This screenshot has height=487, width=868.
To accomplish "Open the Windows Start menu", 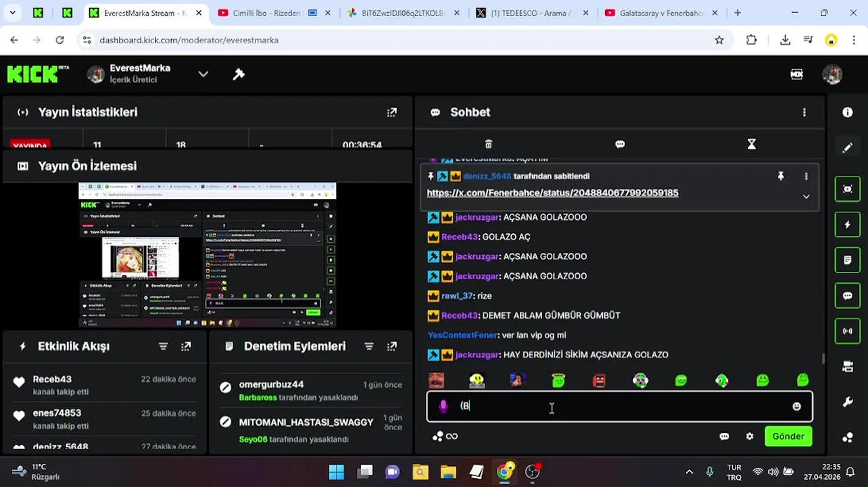I will pyautogui.click(x=336, y=471).
